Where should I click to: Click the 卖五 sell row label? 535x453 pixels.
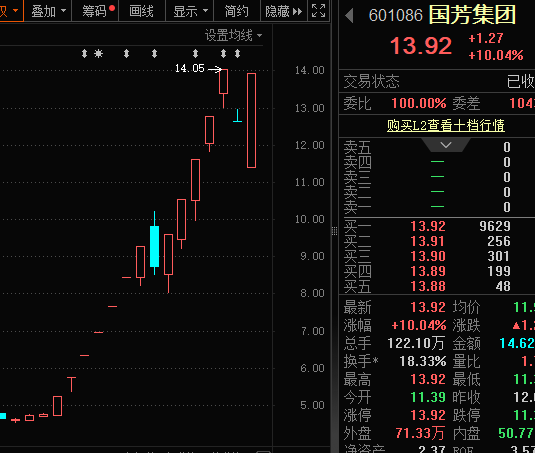(x=357, y=147)
